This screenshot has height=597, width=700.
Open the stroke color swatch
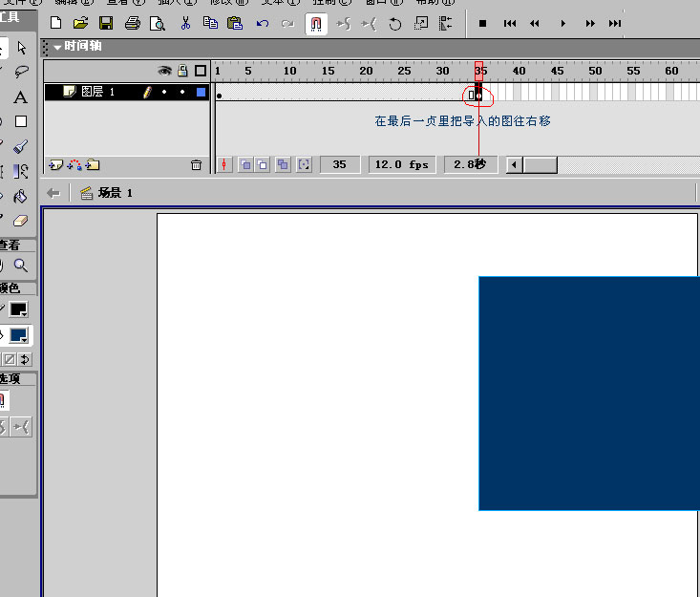[x=19, y=309]
